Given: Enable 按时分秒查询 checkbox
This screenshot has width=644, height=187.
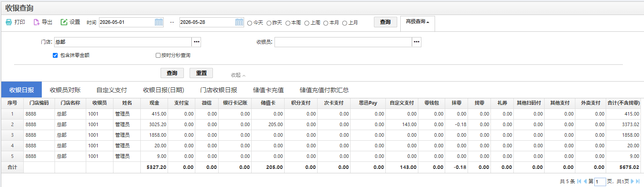Looking at the screenshot, I should click(x=158, y=56).
